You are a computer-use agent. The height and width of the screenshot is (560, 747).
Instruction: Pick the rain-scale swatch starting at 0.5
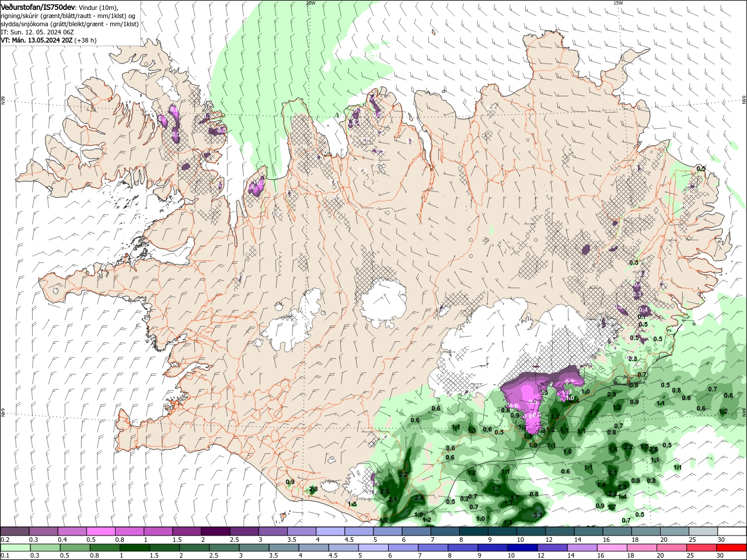coord(75,548)
